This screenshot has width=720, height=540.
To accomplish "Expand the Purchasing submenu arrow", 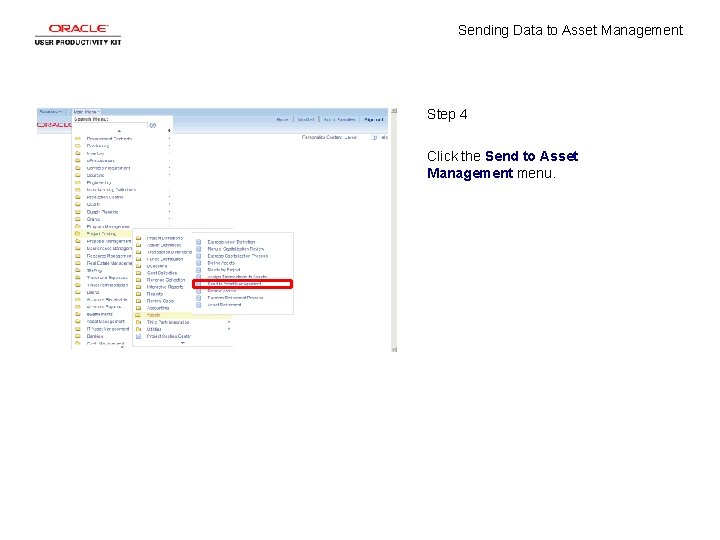I will click(x=169, y=146).
